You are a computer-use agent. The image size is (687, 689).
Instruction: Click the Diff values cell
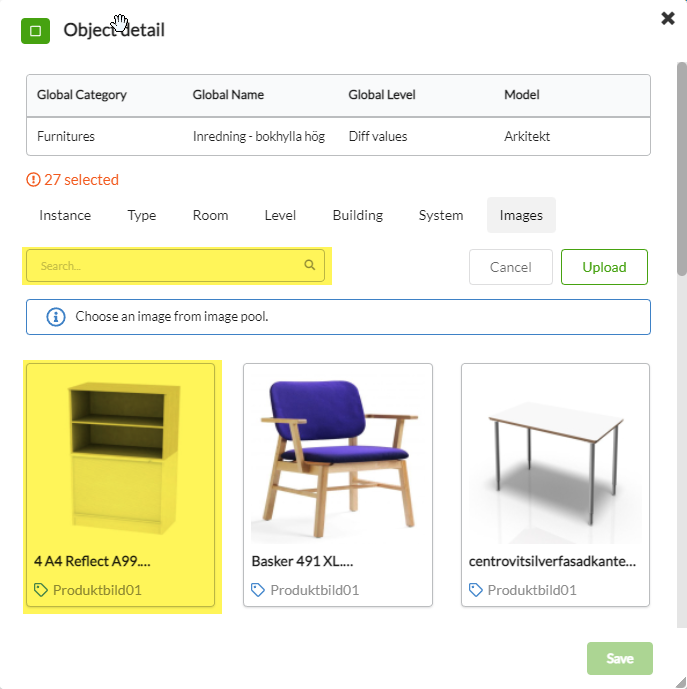(378, 136)
